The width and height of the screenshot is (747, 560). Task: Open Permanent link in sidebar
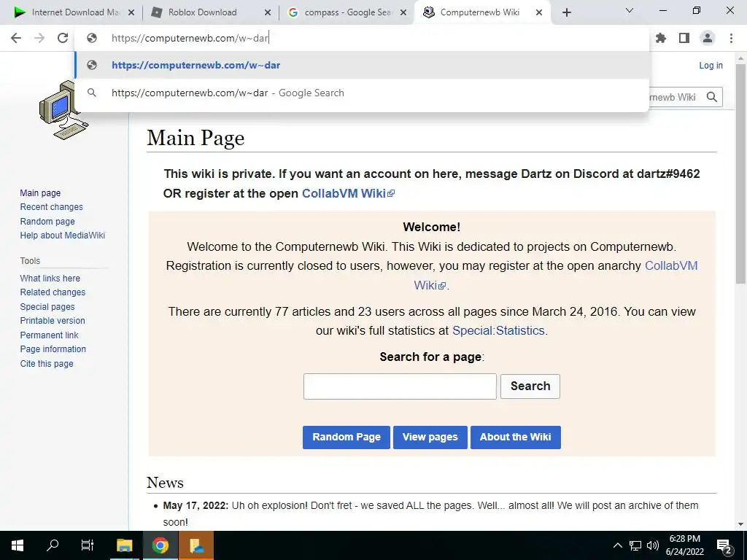[49, 335]
